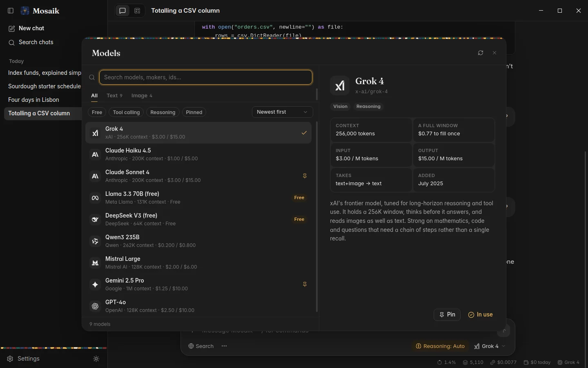This screenshot has width=588, height=368.
Task: Click the search magnifier in Models
Action: point(92,77)
